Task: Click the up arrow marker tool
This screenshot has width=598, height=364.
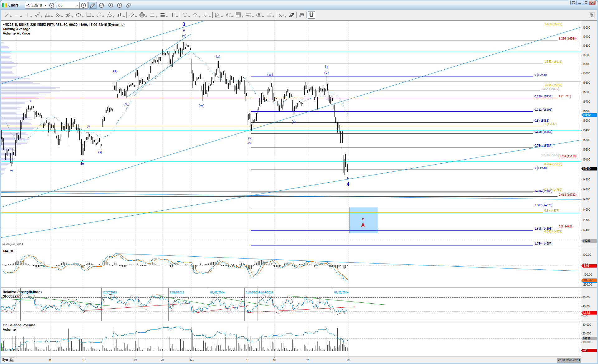Action: [x=195, y=15]
